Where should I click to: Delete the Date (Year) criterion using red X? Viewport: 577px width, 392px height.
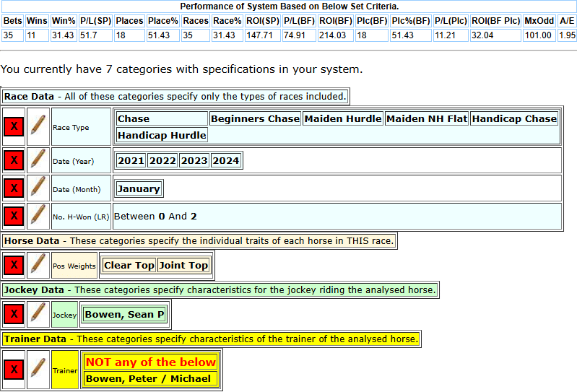click(14, 160)
